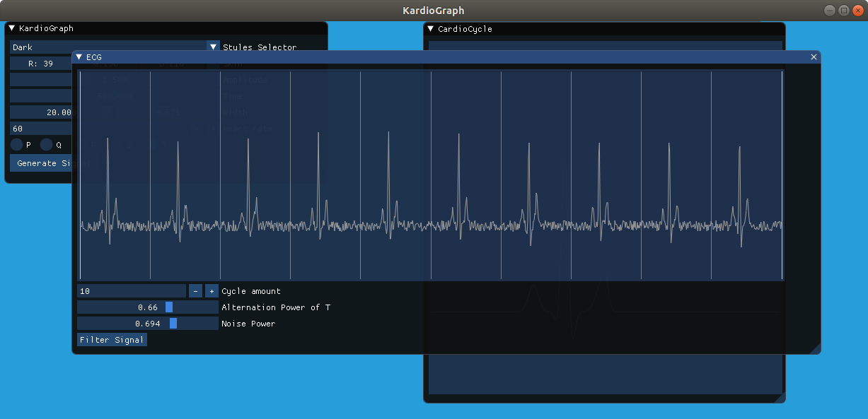Image resolution: width=868 pixels, height=419 pixels.
Task: Increment Cycle amount using the plus icon
Action: 211,290
